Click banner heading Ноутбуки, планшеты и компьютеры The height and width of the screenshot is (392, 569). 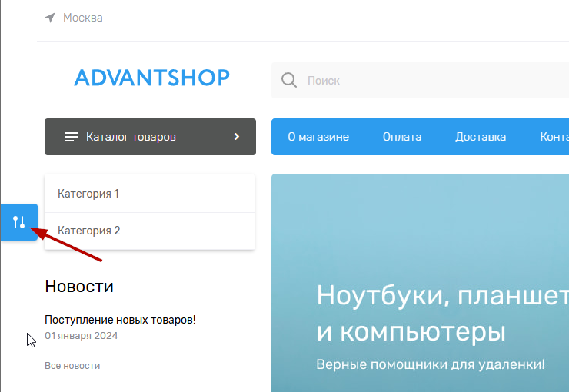coord(441,314)
